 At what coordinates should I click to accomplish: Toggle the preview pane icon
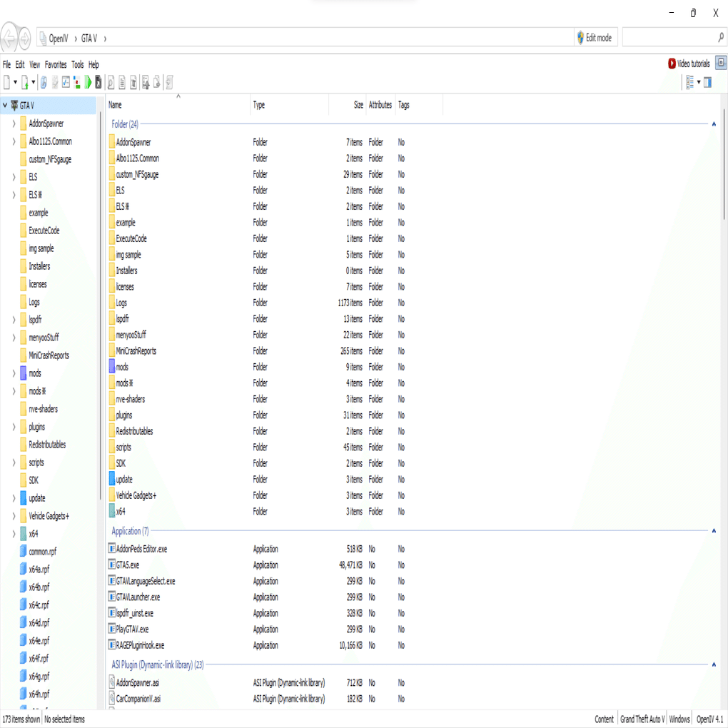point(707,82)
